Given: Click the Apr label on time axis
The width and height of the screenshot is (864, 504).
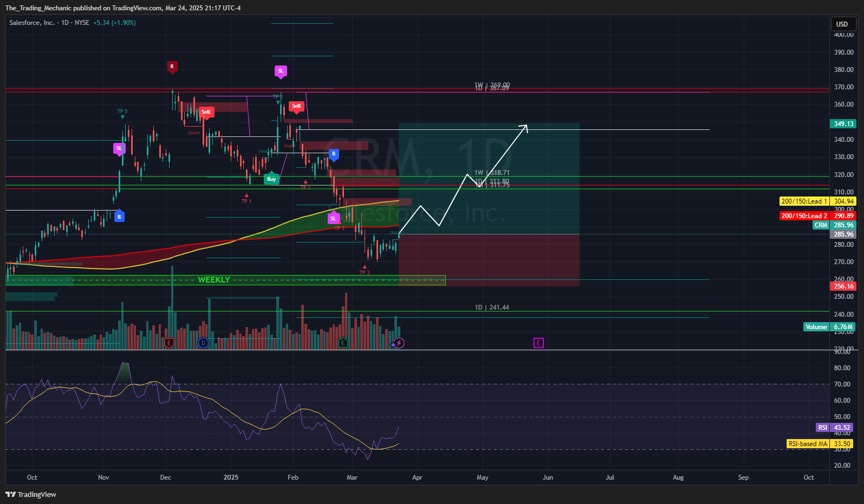Looking at the screenshot, I should 417,477.
